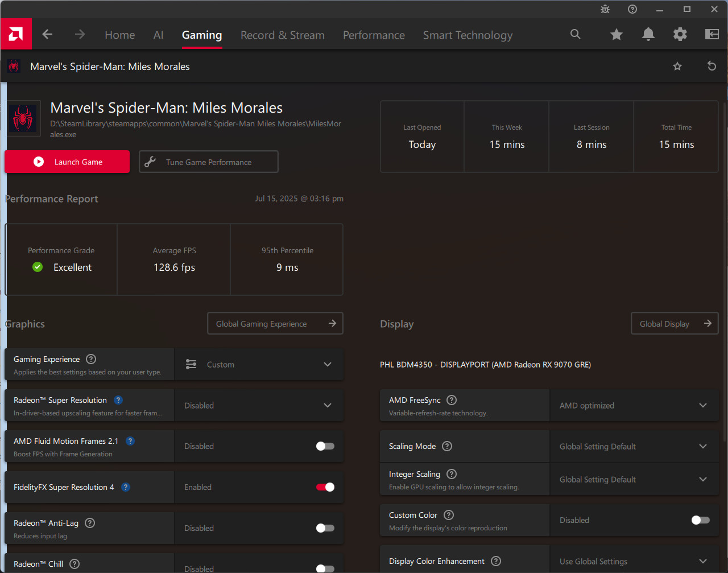
Task: Switch to the AI tab
Action: 159,35
